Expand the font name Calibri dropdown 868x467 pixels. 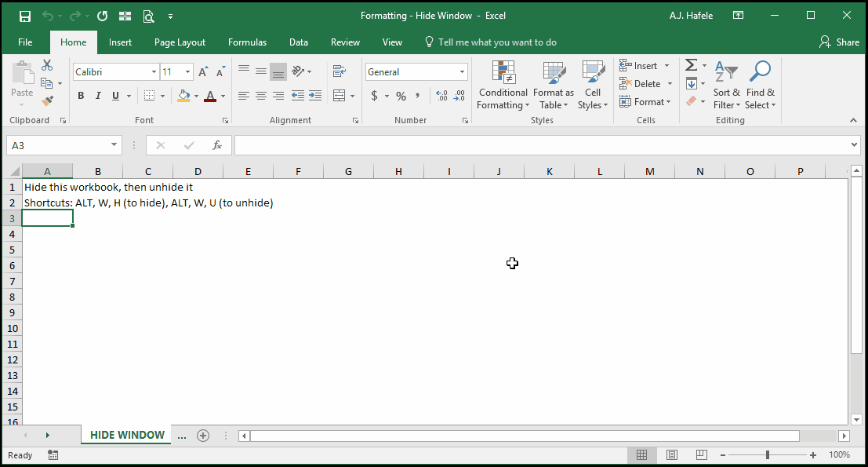click(154, 72)
